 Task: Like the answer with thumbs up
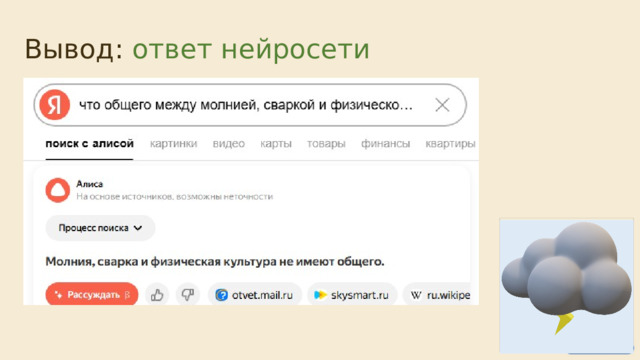[x=157, y=294]
